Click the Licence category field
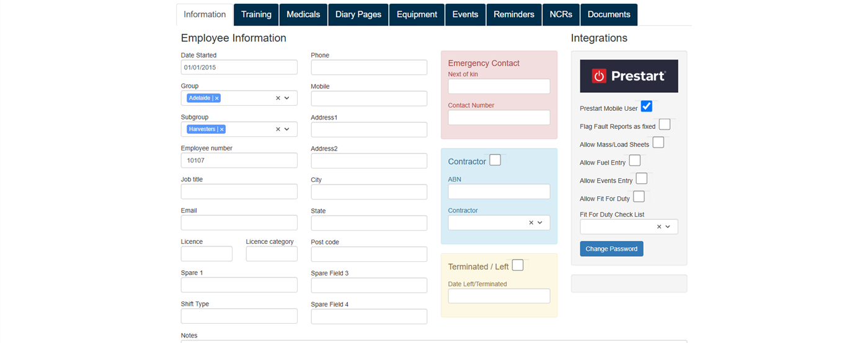 click(x=272, y=254)
